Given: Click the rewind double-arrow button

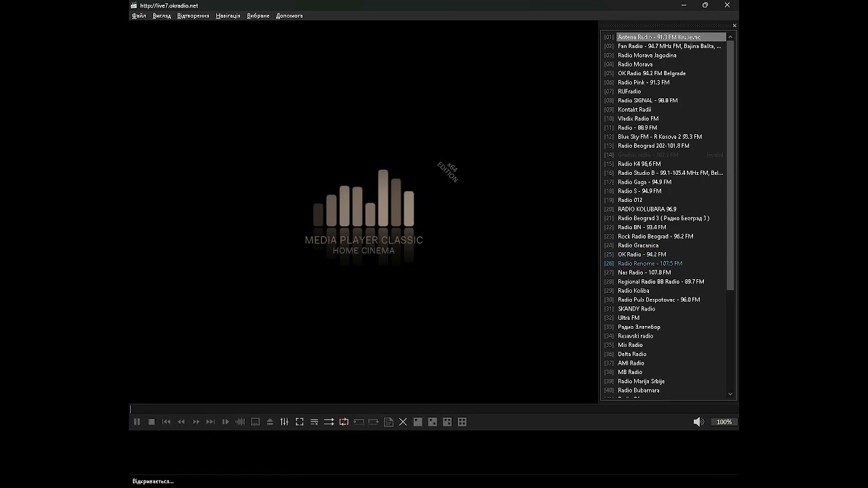Looking at the screenshot, I should [181, 422].
